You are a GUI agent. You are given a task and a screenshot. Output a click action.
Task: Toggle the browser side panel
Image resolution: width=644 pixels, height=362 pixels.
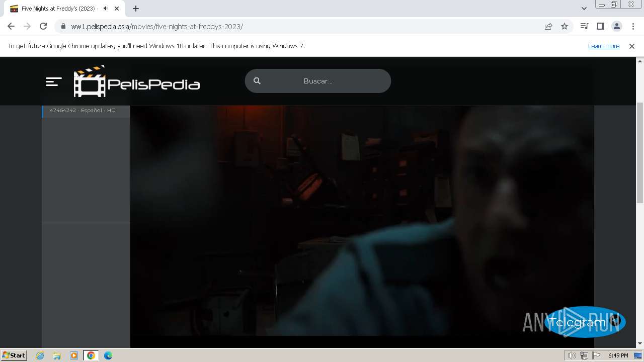click(600, 26)
